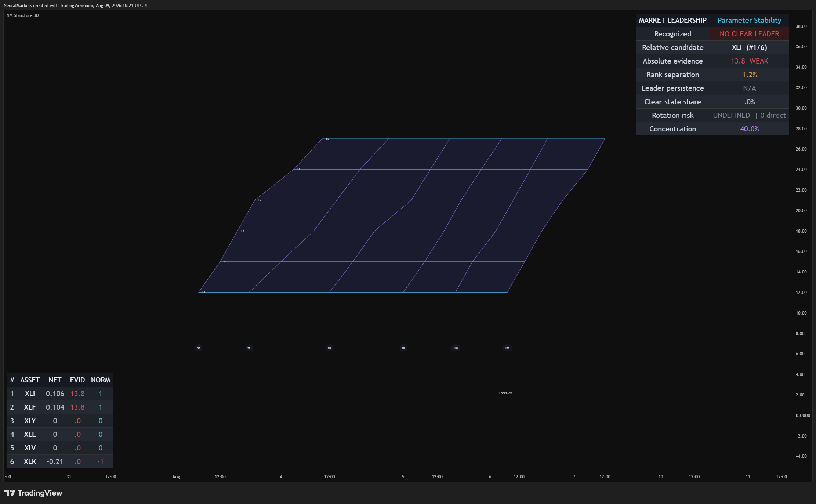The image size is (816, 504).
Task: Click the L1 layer label on the grid
Action: pos(204,292)
